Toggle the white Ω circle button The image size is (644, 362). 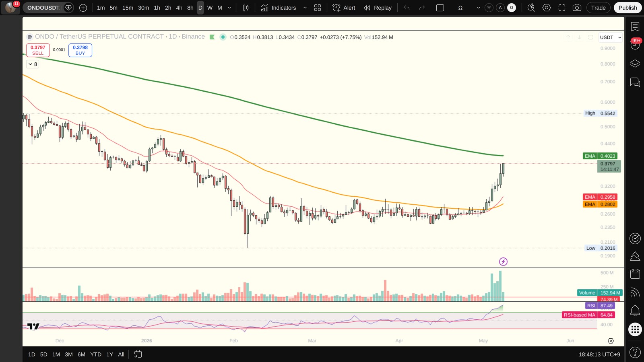tap(512, 8)
